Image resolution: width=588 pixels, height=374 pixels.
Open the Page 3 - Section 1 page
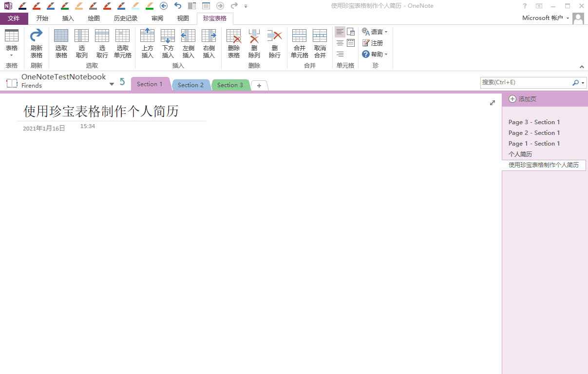tap(533, 122)
